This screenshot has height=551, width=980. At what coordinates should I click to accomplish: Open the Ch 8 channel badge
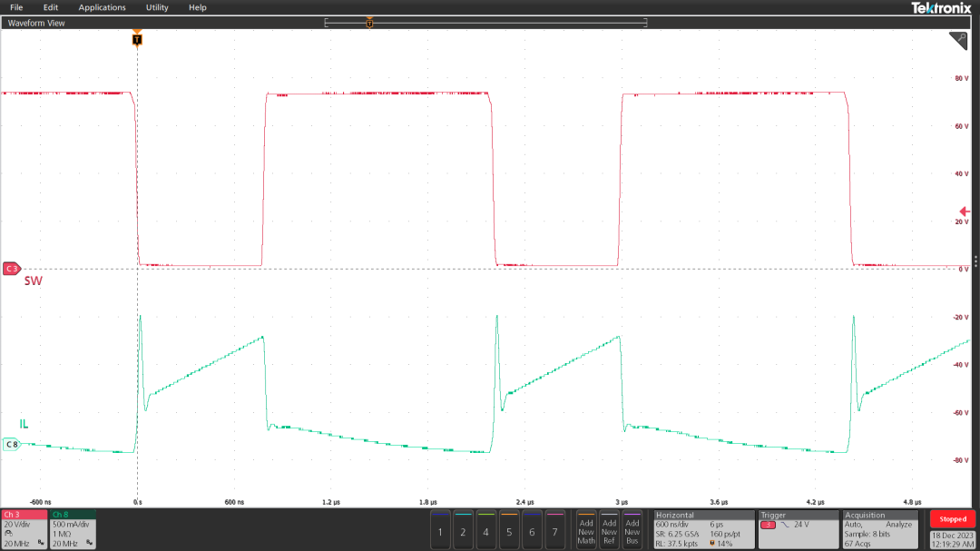[x=73, y=529]
